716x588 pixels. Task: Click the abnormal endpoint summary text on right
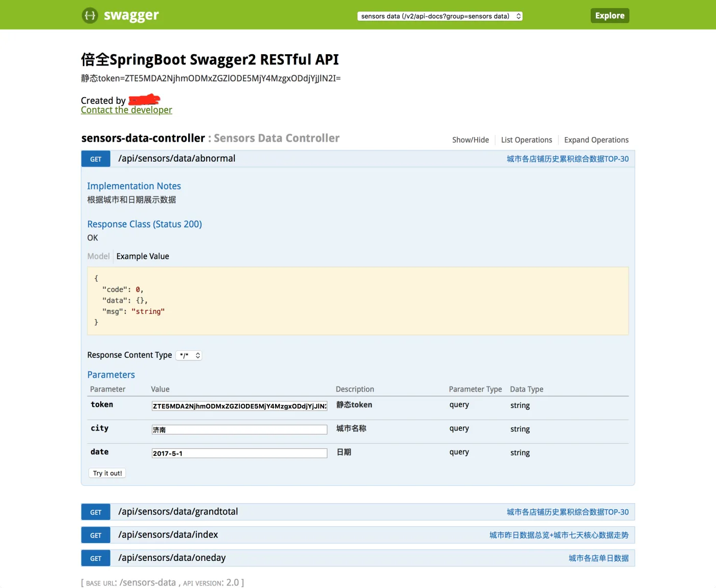(568, 159)
